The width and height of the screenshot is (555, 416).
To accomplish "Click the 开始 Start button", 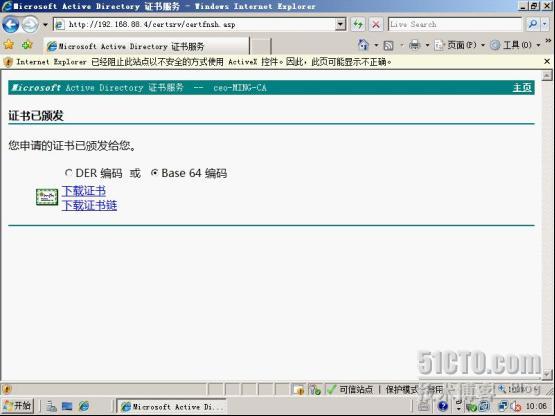I will tap(17, 406).
